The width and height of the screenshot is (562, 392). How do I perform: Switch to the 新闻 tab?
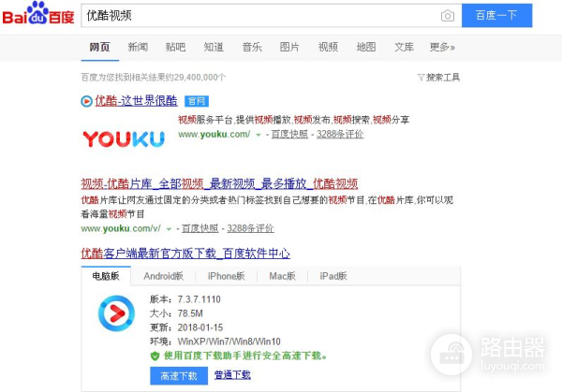click(138, 47)
